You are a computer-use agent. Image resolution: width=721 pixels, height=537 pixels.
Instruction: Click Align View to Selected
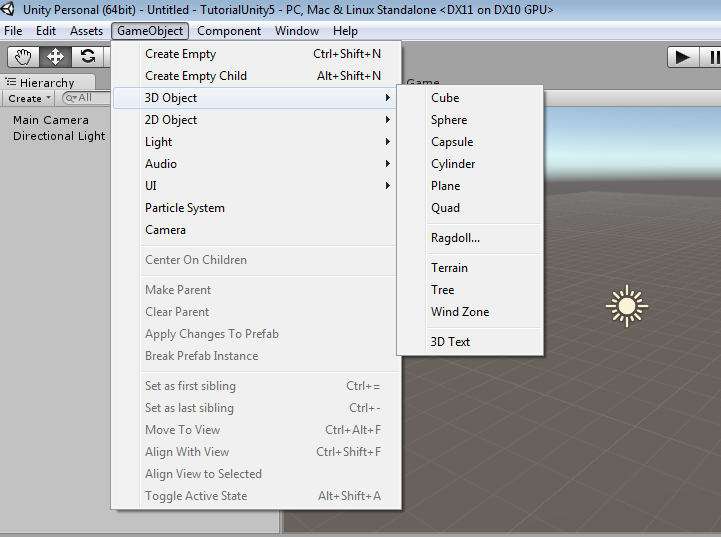(x=255, y=474)
